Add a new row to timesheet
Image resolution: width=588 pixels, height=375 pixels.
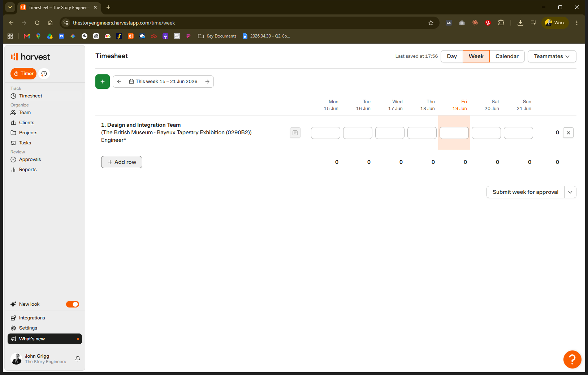(122, 162)
